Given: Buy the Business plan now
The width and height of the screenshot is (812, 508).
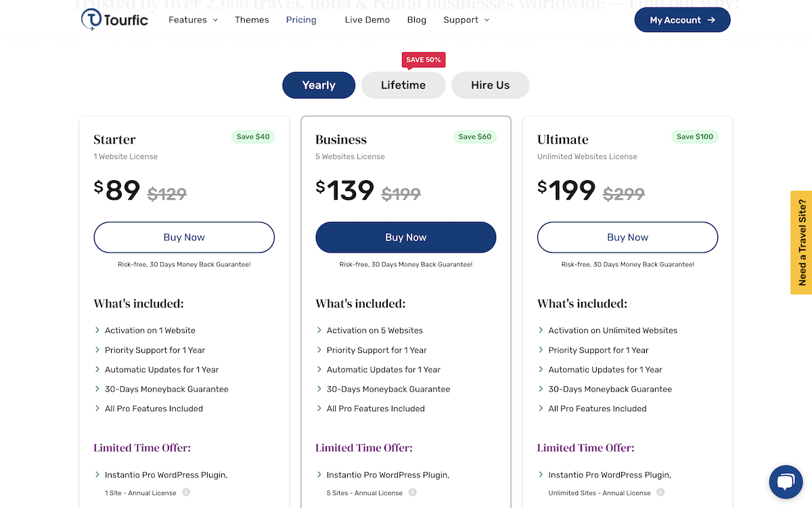Looking at the screenshot, I should point(406,238).
